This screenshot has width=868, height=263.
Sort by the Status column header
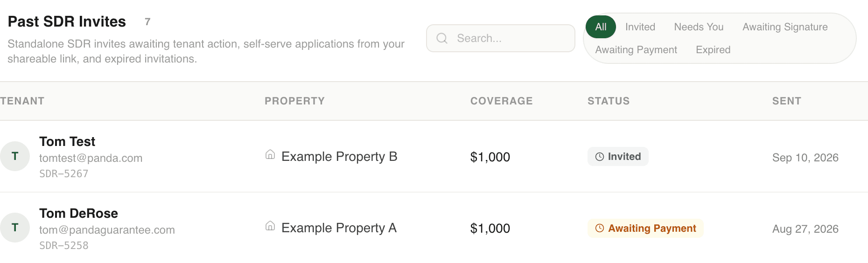pos(608,101)
